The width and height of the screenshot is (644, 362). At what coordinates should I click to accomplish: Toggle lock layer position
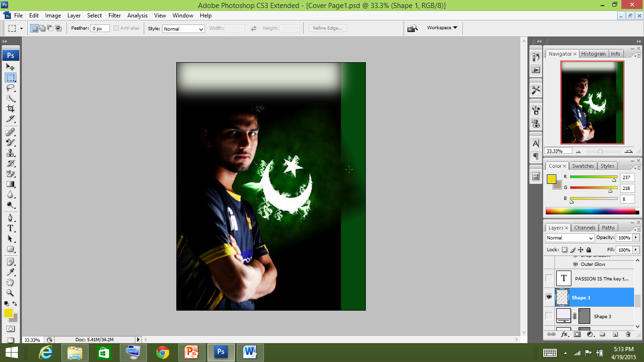(581, 250)
